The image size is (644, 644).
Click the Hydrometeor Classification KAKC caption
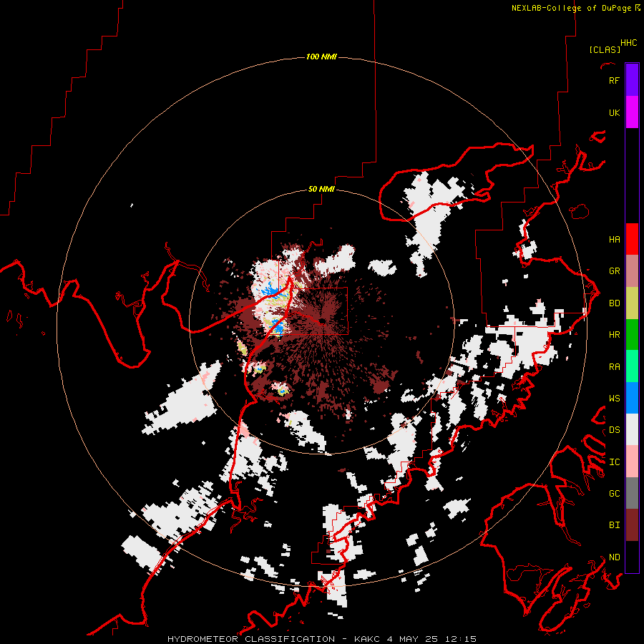coord(321,639)
